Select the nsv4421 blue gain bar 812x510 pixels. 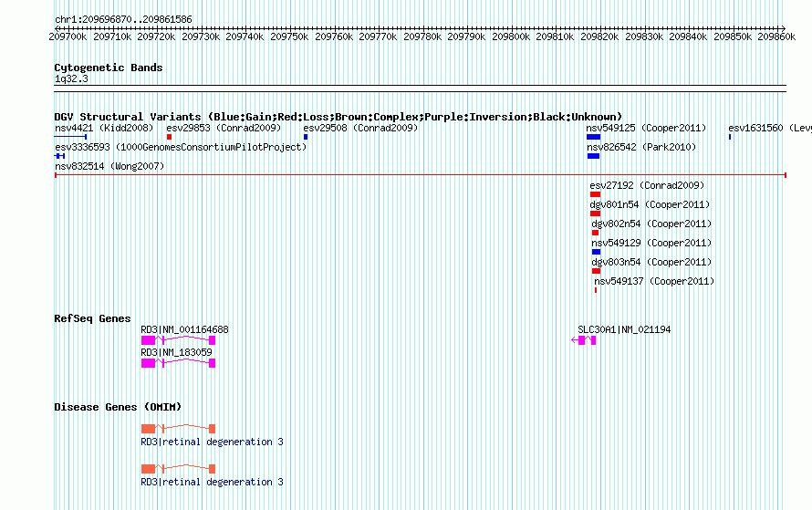click(70, 137)
